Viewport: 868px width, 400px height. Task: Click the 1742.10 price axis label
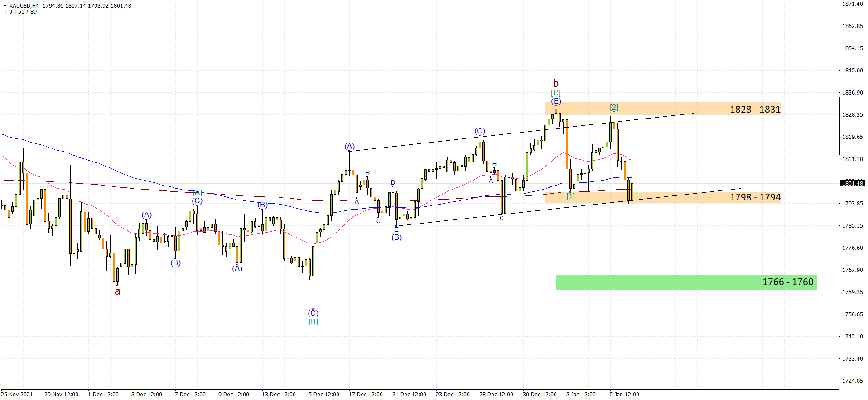(x=852, y=337)
